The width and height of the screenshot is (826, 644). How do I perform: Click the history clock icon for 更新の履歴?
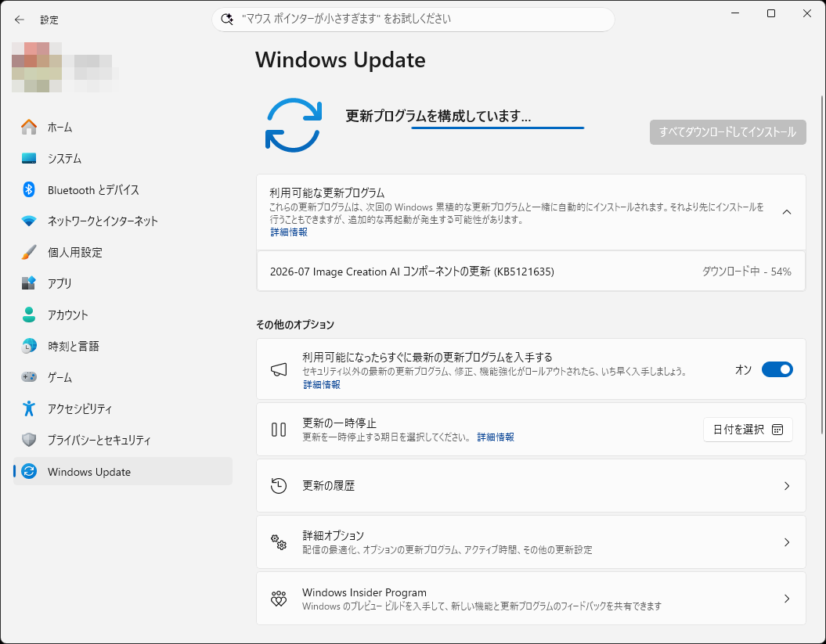(x=279, y=485)
